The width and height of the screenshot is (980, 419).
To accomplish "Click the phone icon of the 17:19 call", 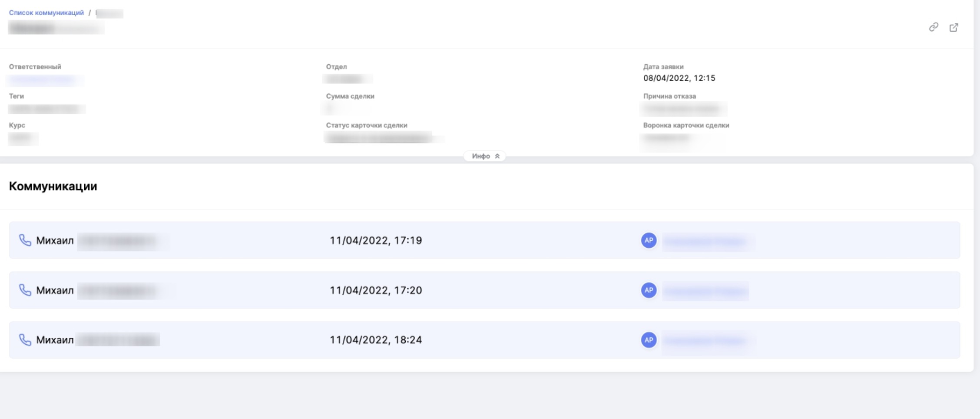I will pyautogui.click(x=25, y=240).
